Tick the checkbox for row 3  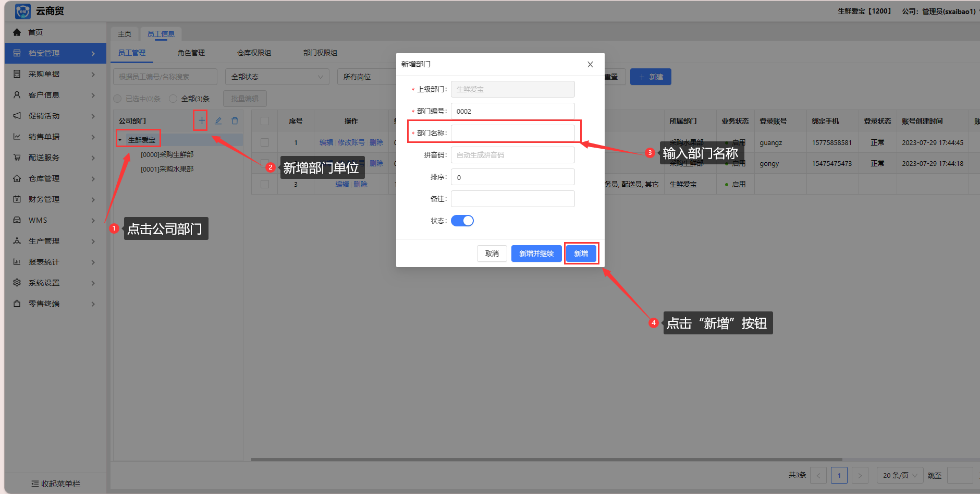pyautogui.click(x=265, y=184)
